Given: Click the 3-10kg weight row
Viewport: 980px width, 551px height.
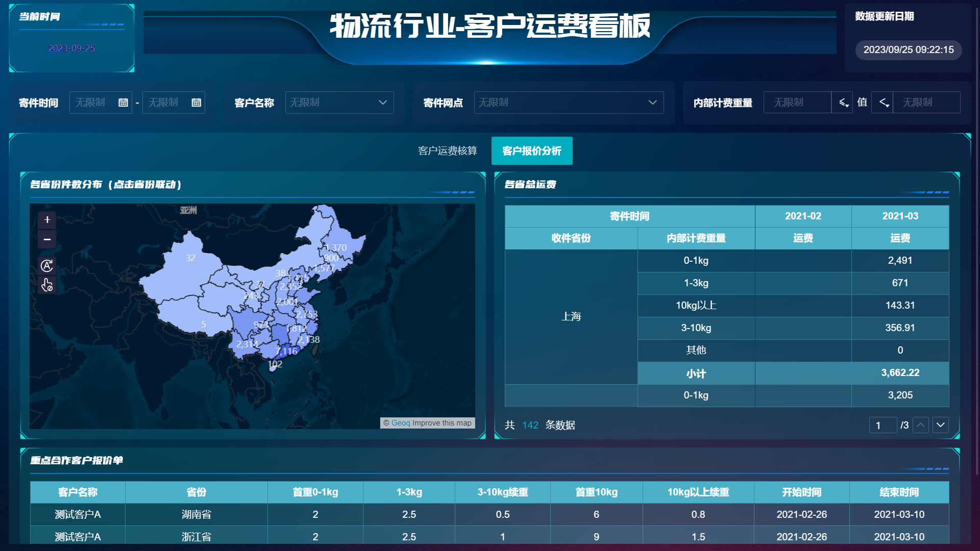Looking at the screenshot, I should [x=696, y=328].
